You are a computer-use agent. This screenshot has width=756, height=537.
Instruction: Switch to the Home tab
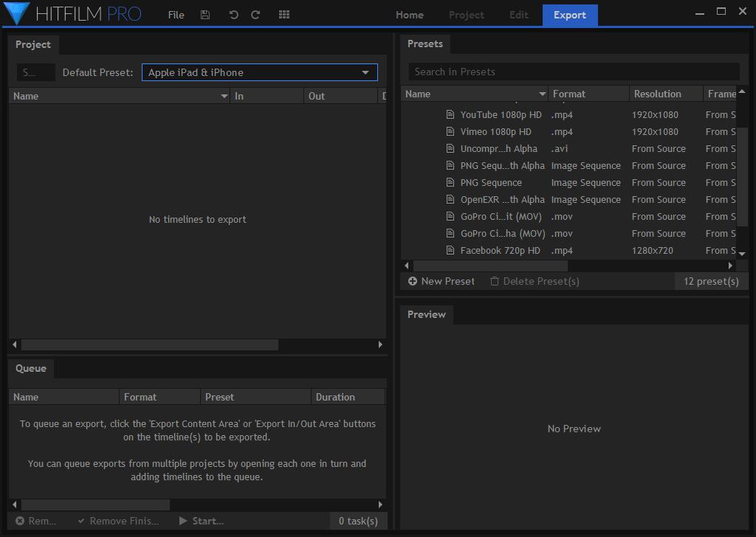(409, 15)
